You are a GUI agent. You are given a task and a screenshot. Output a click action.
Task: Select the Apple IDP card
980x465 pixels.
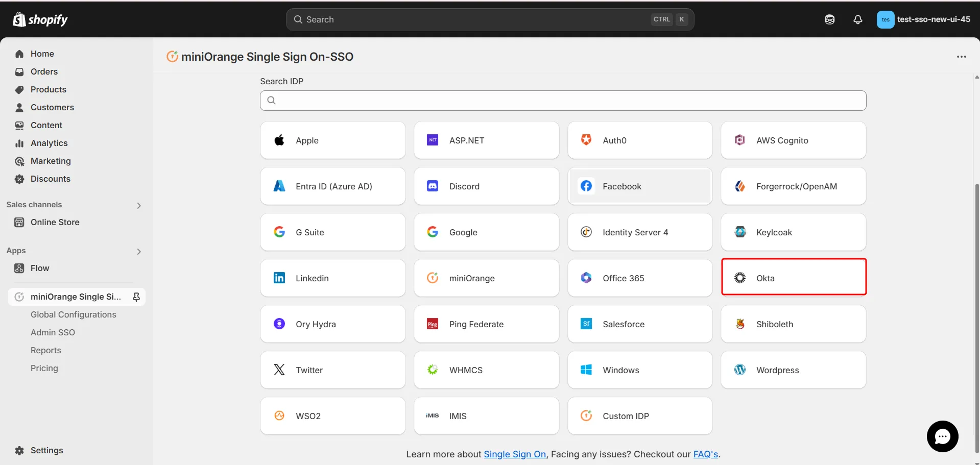(x=332, y=140)
